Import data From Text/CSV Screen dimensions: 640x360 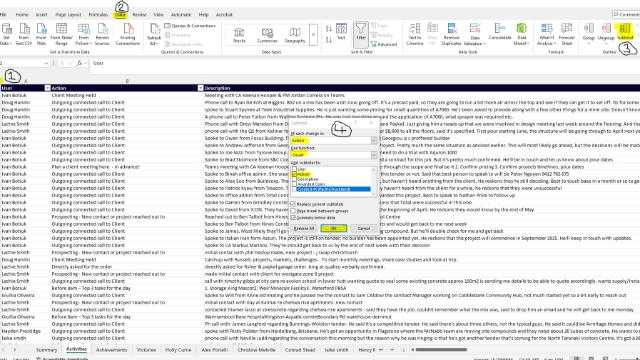point(24,34)
